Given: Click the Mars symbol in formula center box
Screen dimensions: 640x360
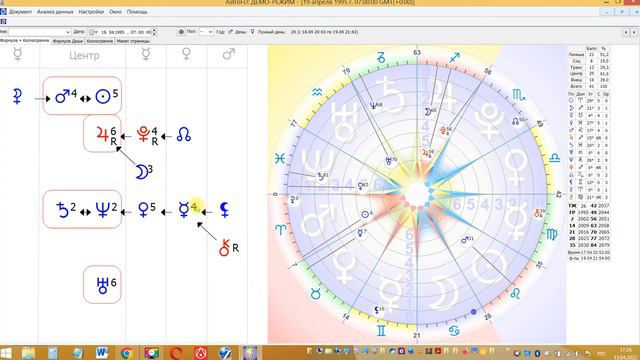Looking at the screenshot, I should pos(62,96).
